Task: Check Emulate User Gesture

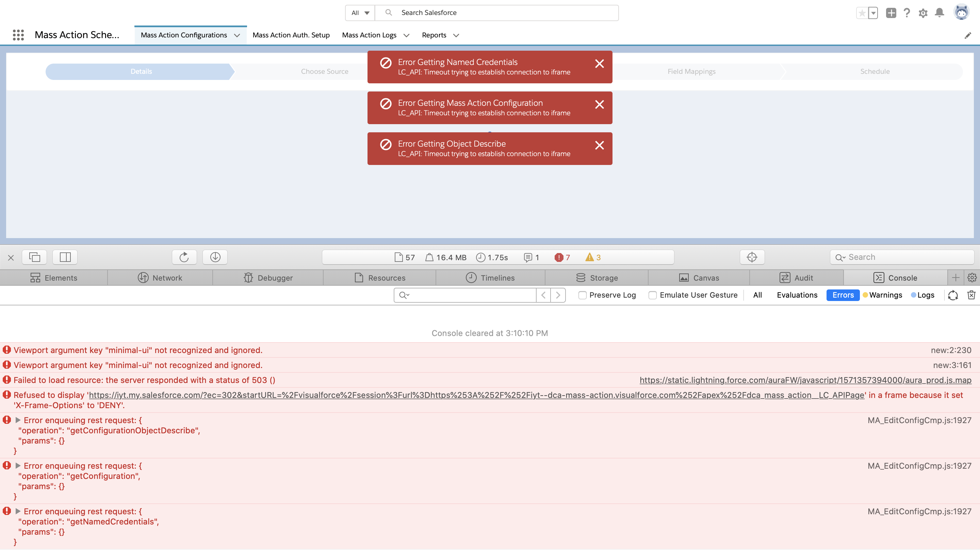Action: [x=653, y=295]
